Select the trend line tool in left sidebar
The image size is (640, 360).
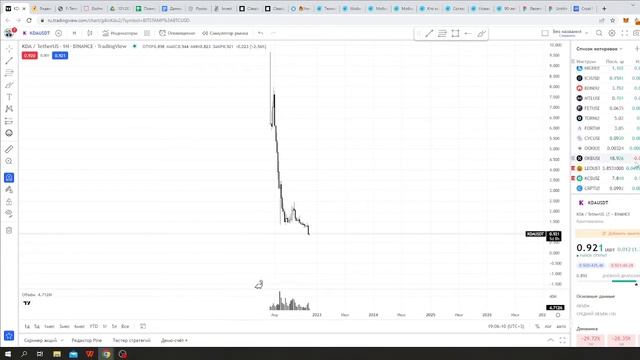click(x=9, y=61)
